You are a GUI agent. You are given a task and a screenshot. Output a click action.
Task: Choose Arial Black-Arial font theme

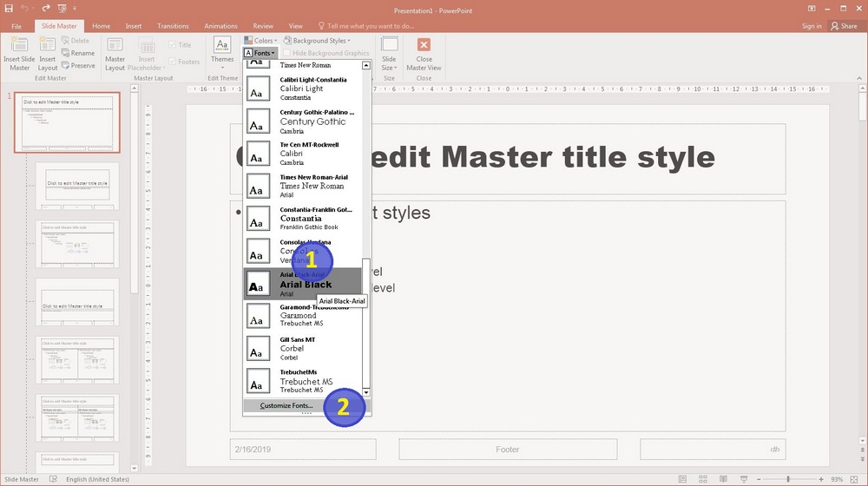coord(303,284)
